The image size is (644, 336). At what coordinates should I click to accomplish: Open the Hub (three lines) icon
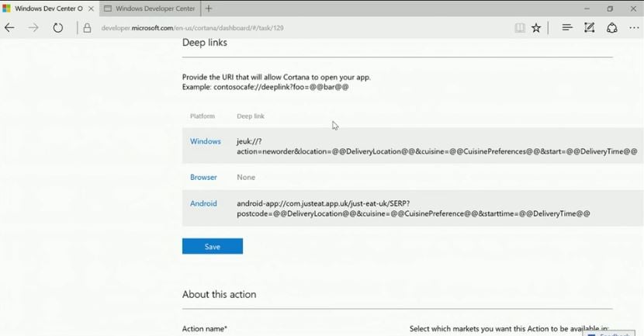[x=567, y=28]
